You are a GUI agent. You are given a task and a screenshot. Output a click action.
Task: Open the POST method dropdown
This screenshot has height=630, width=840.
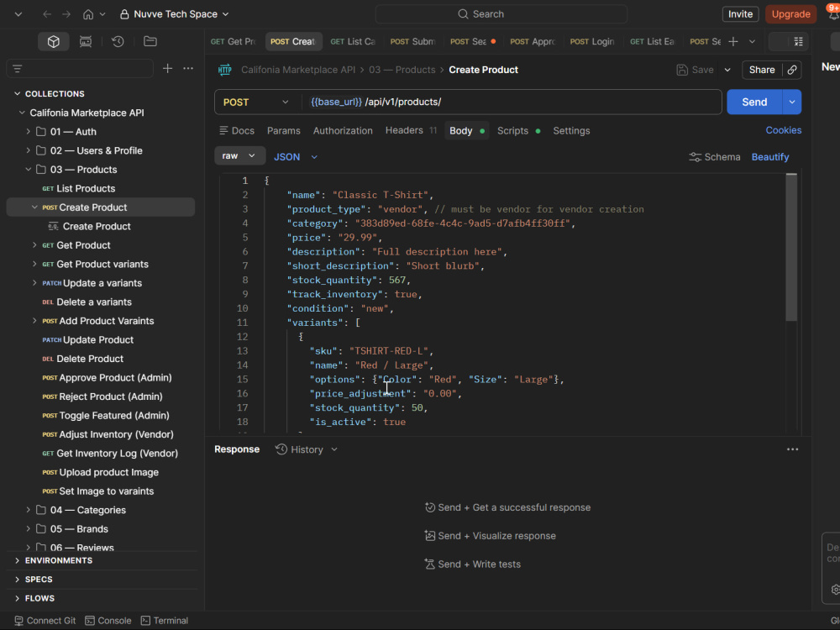click(256, 102)
